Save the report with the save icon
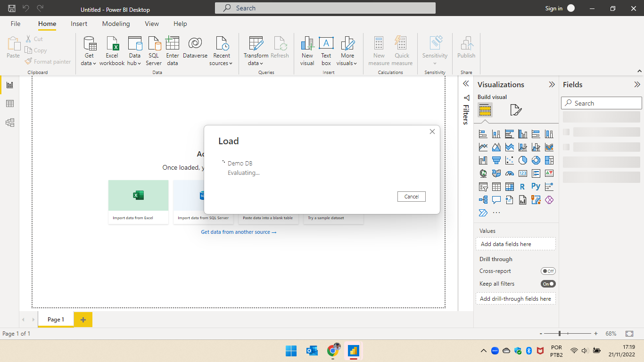Viewport: 644px width, 362px height. point(12,8)
